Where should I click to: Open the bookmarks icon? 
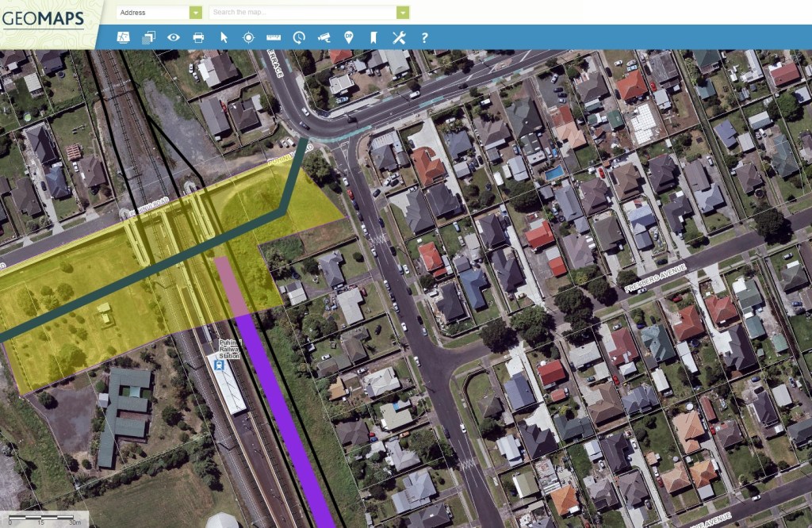coord(373,37)
